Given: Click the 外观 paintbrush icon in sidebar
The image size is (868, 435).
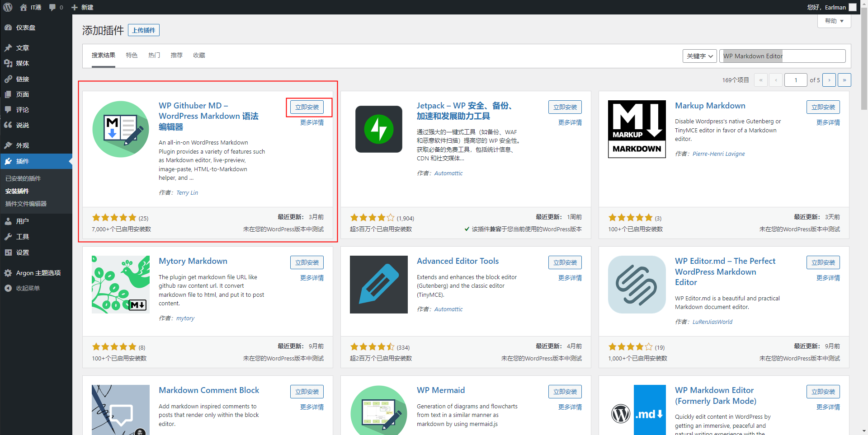Looking at the screenshot, I should (x=8, y=145).
